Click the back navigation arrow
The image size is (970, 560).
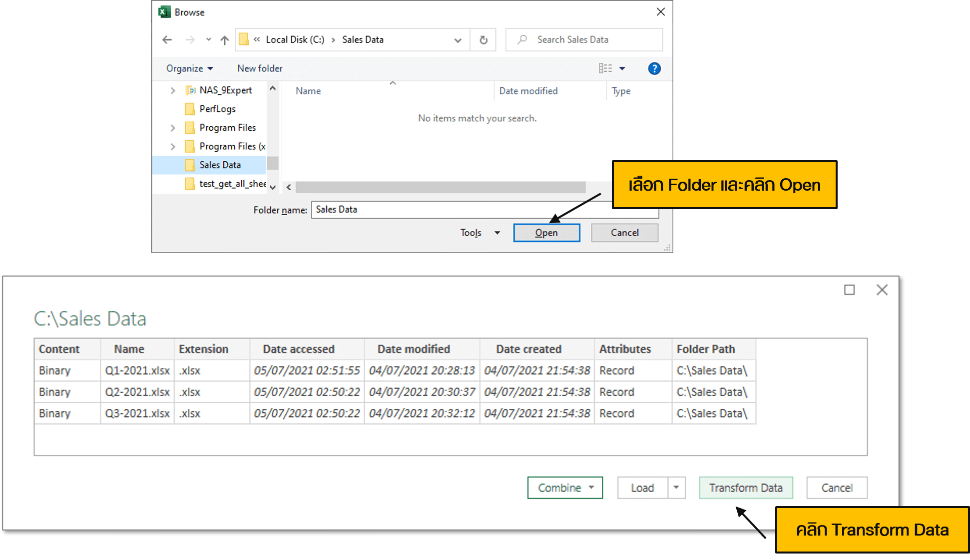pyautogui.click(x=167, y=39)
